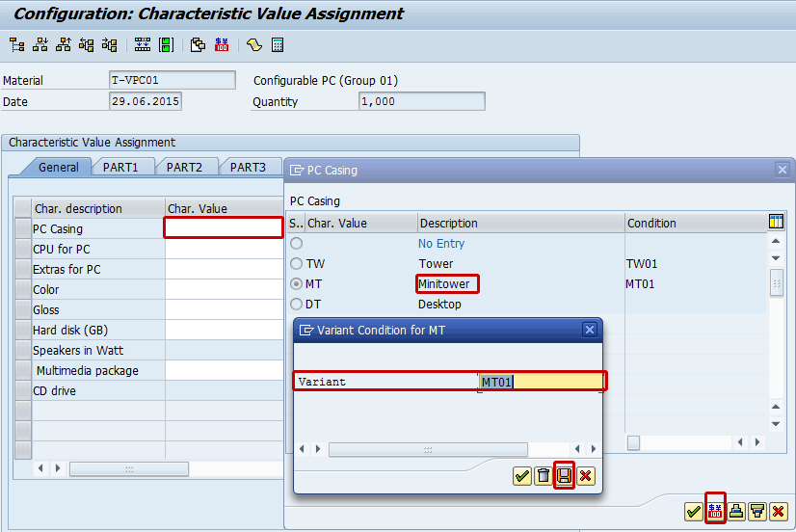Confirm the Variant Condition dialog with green check
796x532 pixels.
(522, 476)
